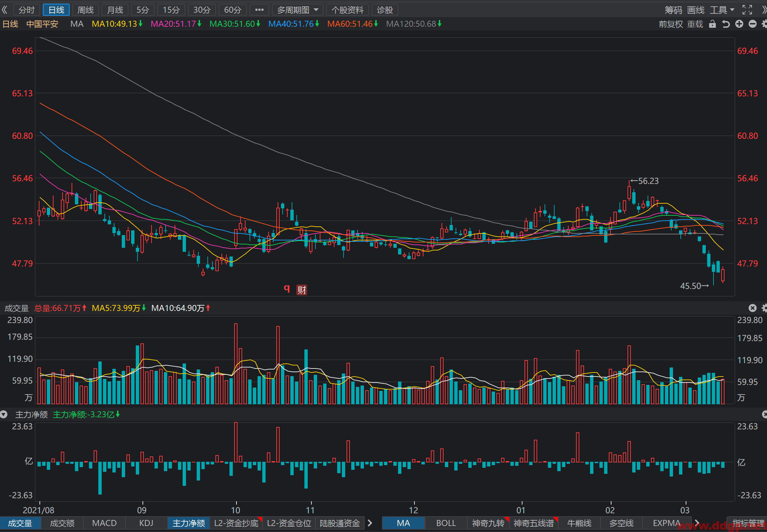This screenshot has height=532, width=767.
Task: Expand more sub-indicator tabs chevron after 陆股通资金
Action: [x=370, y=523]
